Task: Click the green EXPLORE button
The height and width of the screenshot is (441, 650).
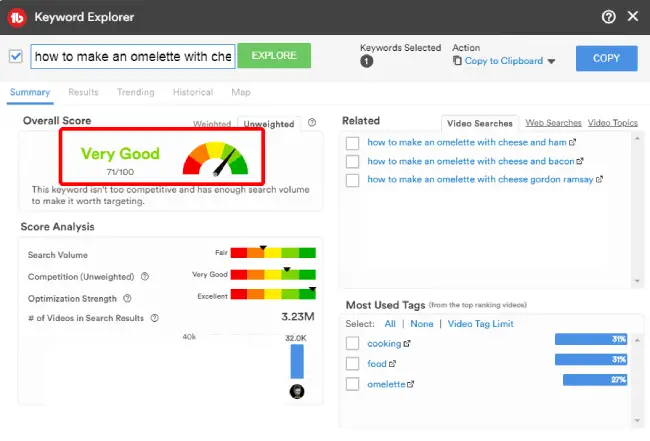Action: tap(274, 56)
